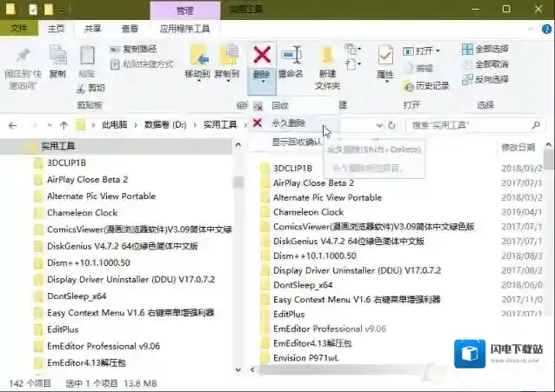Select EditPlus in navigation tree

[x=63, y=329]
